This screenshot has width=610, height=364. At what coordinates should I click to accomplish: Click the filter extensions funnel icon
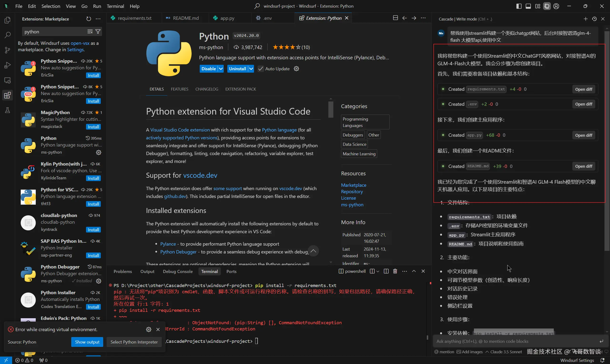click(98, 32)
